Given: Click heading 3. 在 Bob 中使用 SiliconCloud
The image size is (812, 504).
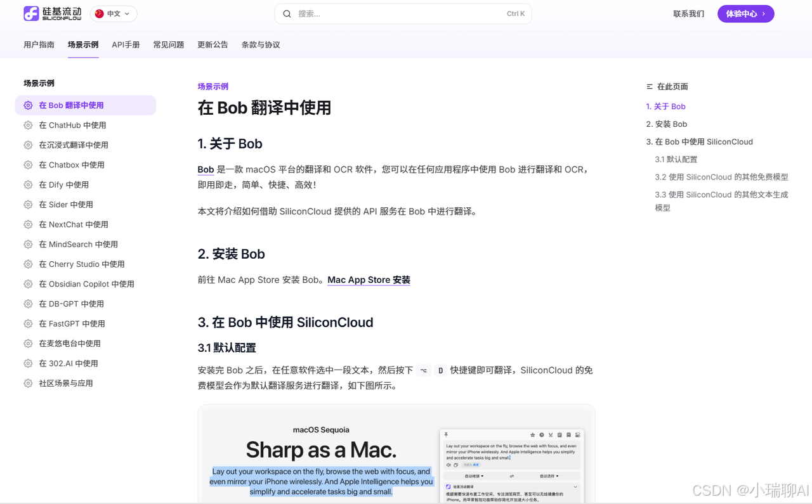Looking at the screenshot, I should (285, 323).
